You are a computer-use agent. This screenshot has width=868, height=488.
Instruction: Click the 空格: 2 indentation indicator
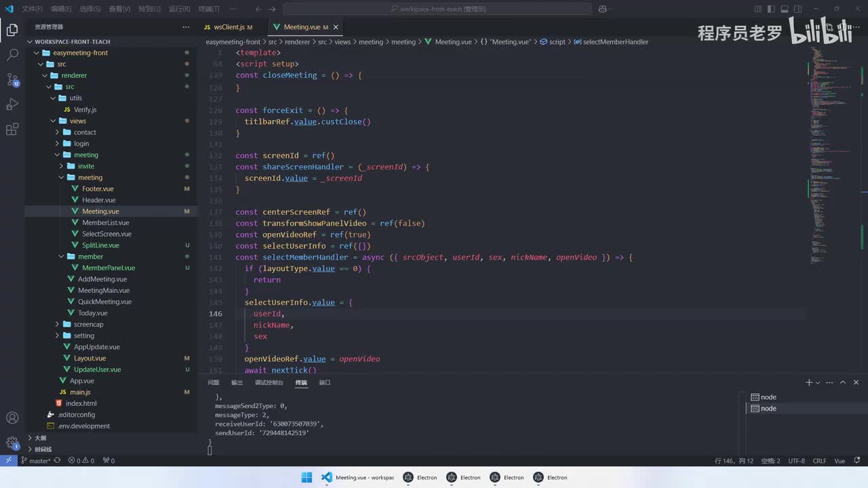tap(770, 461)
